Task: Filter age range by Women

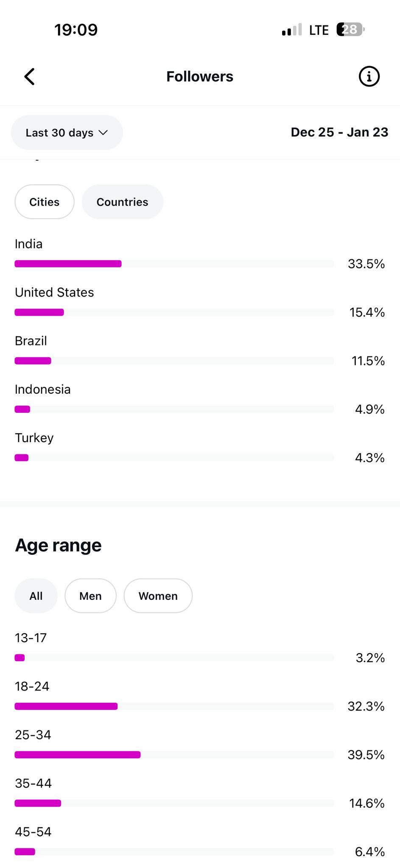Action: pos(158,596)
